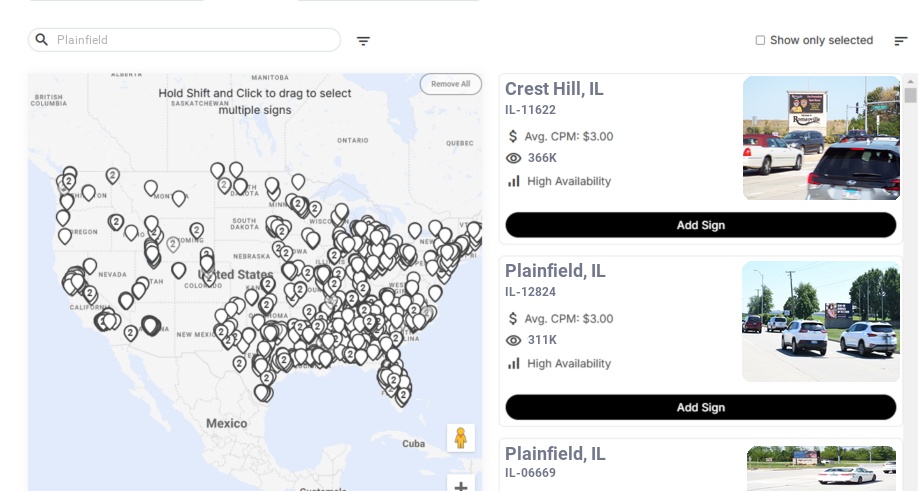Click the Crest Hill impressions eye icon
Screen dimensions: 920x491
tap(514, 158)
